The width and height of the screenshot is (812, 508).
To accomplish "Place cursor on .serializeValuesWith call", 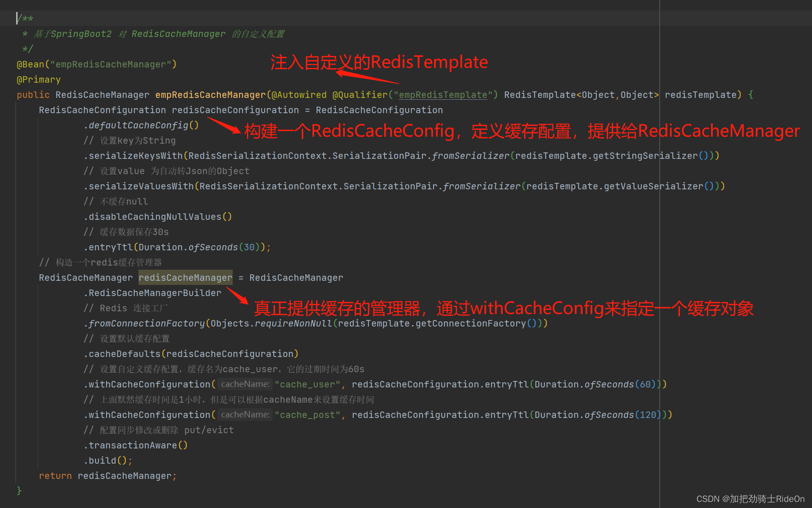I will click(138, 186).
